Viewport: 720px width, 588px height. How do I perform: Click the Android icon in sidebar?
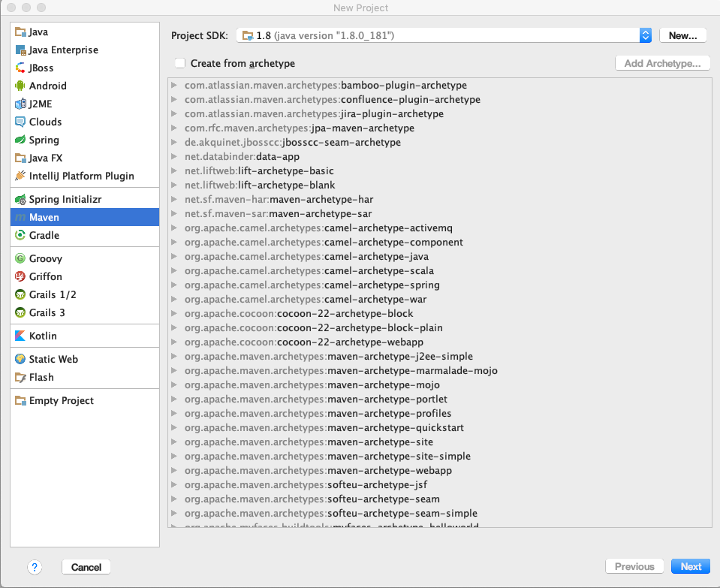pyautogui.click(x=20, y=86)
